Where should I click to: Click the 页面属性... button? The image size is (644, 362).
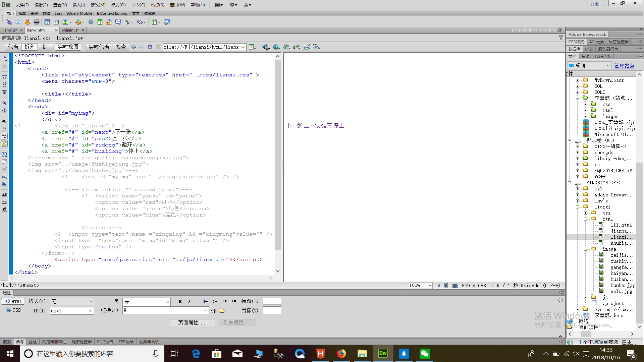(x=192, y=323)
